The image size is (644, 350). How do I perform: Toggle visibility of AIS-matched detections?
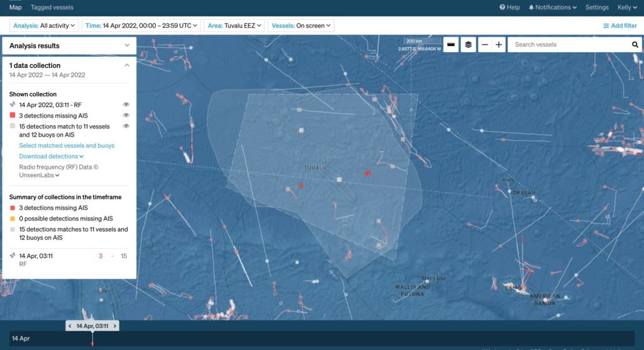(126, 127)
